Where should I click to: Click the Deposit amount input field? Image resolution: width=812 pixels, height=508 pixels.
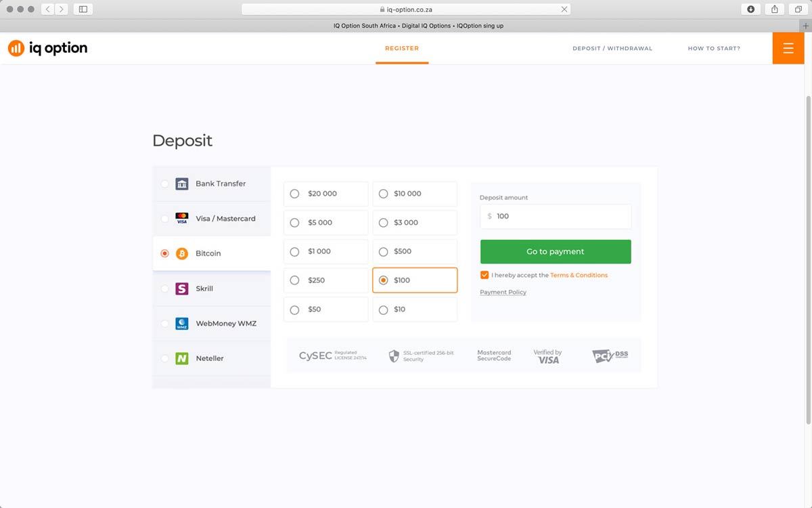[556, 216]
